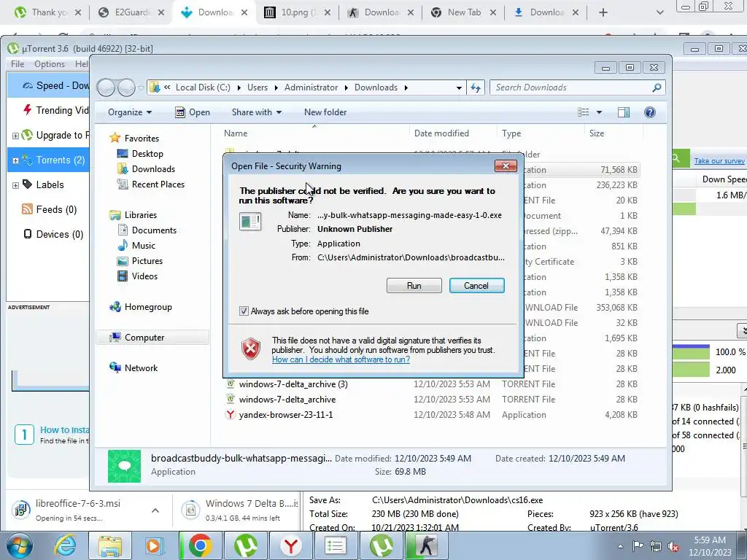This screenshot has width=747, height=560.
Task: Open Explorer Help icon
Action: click(649, 112)
